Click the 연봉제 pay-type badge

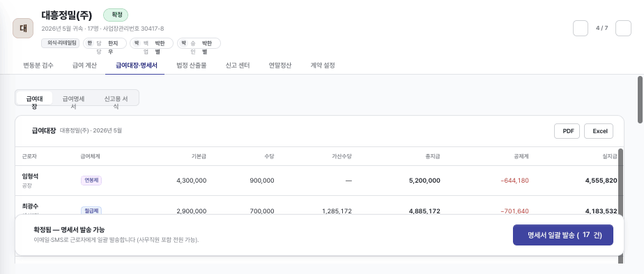coord(91,181)
